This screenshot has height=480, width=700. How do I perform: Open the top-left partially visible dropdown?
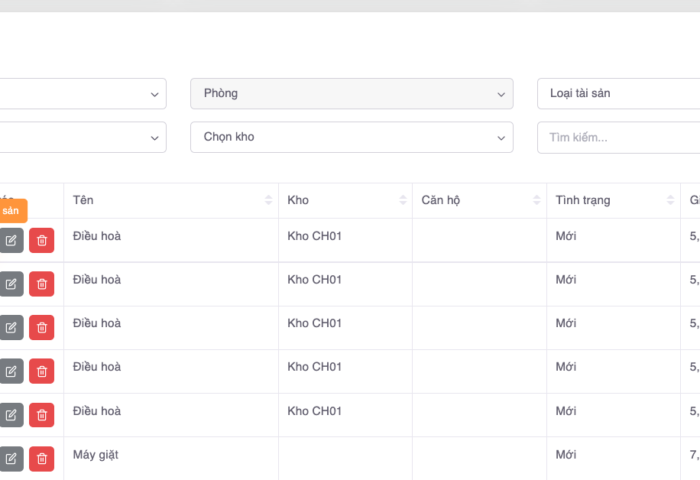82,93
